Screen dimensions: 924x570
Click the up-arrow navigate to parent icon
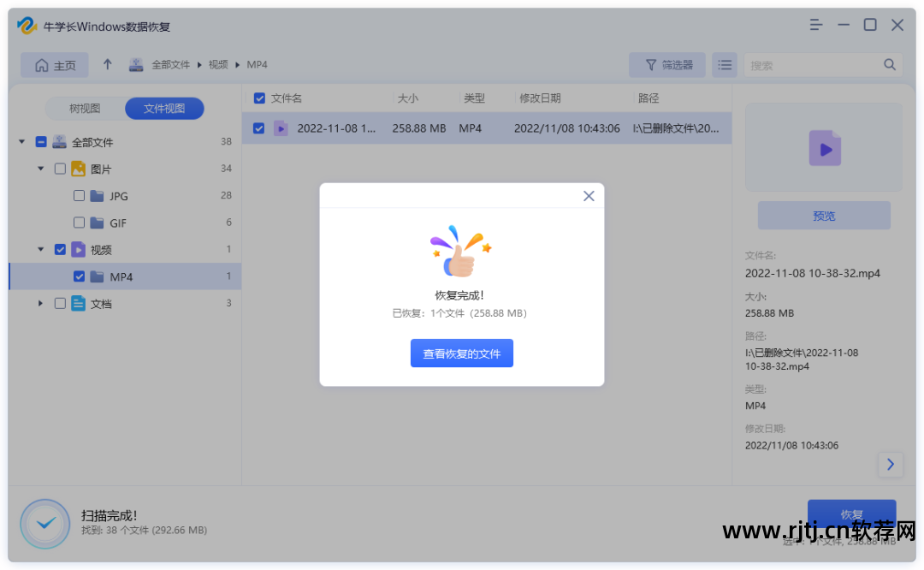[108, 65]
